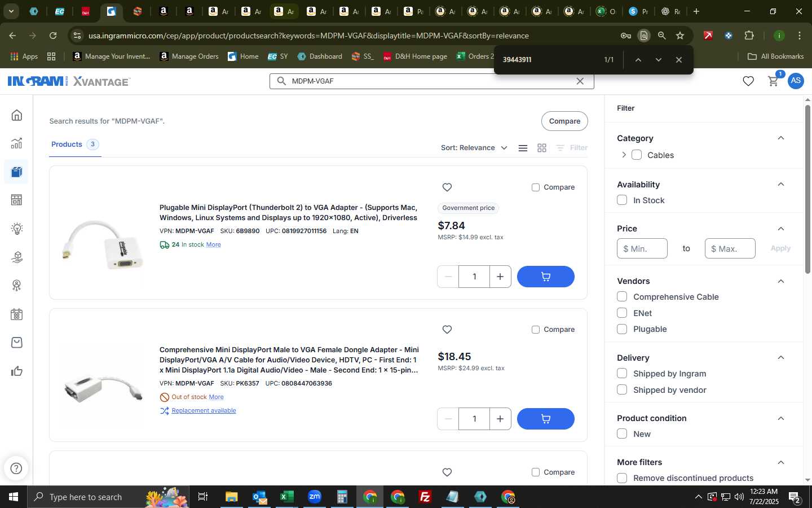The width and height of the screenshot is (812, 508).
Task: Increase quantity for Comprehensive adapter
Action: pyautogui.click(x=500, y=419)
